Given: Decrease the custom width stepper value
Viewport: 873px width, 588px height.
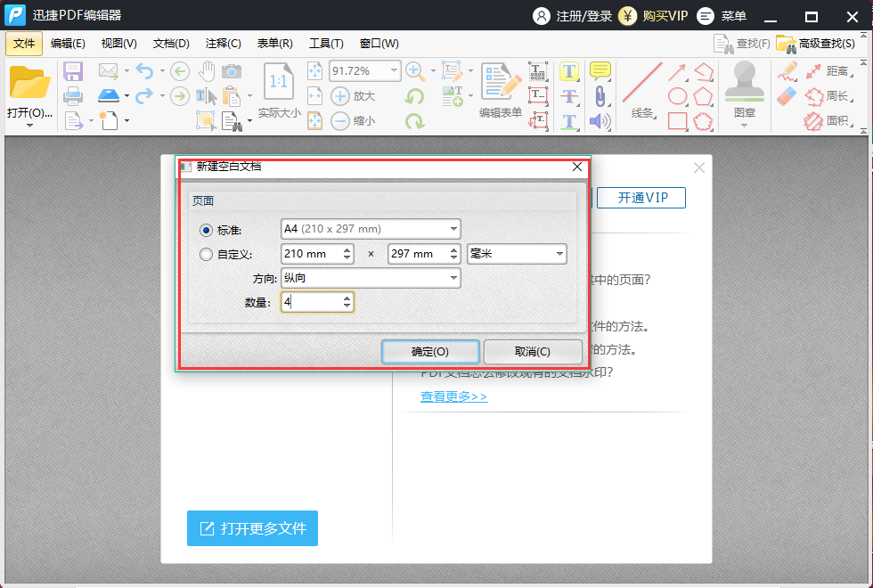Looking at the screenshot, I should pos(347,258).
